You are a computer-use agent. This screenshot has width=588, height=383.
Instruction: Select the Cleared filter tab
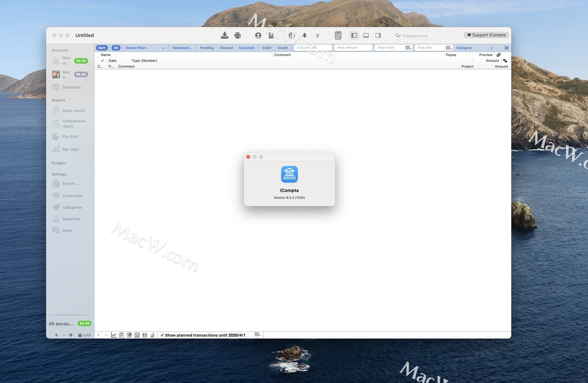(226, 48)
